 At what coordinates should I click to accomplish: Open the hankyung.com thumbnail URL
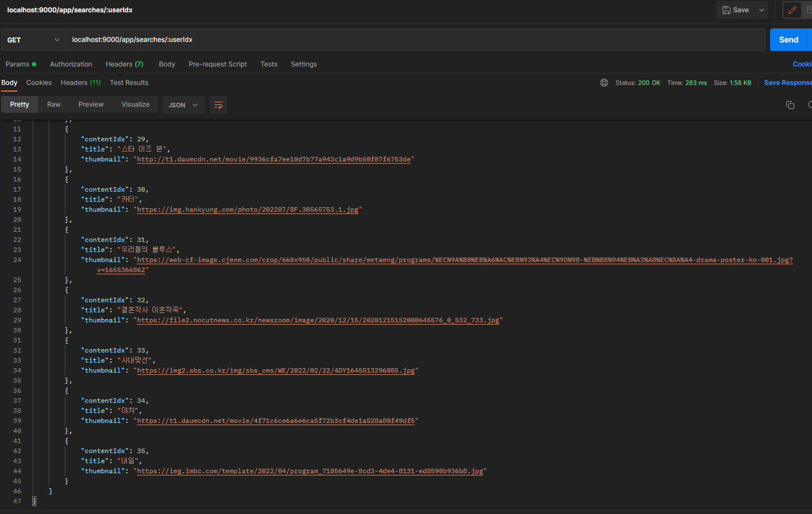[248, 210]
